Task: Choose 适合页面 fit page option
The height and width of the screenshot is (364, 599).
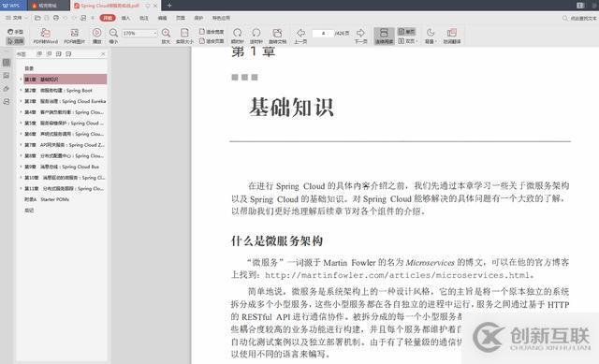Action: pyautogui.click(x=212, y=41)
